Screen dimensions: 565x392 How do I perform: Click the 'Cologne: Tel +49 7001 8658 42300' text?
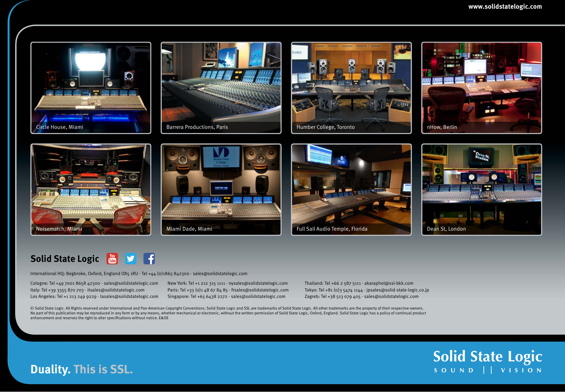tap(65, 283)
